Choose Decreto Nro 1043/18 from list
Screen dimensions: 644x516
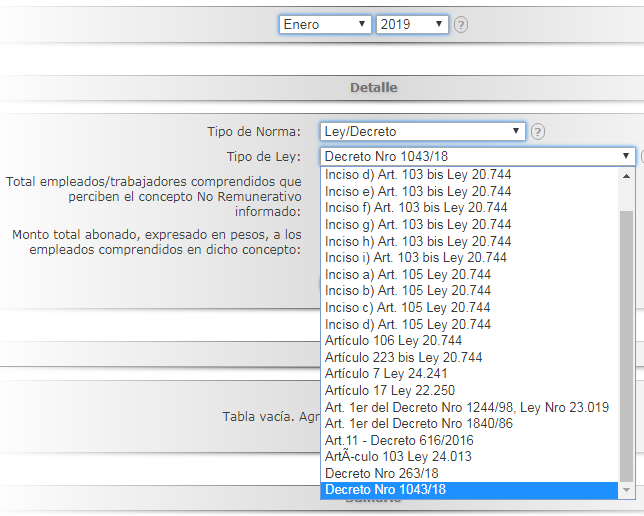pyautogui.click(x=385, y=490)
